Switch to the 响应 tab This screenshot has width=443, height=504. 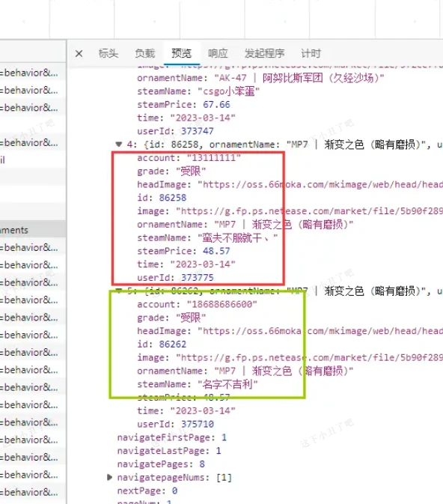pyautogui.click(x=218, y=53)
